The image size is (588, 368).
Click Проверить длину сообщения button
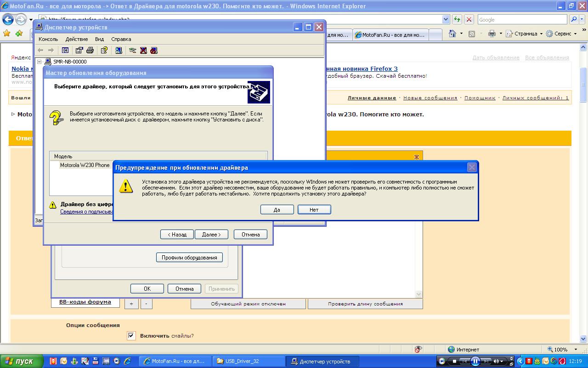click(x=365, y=304)
